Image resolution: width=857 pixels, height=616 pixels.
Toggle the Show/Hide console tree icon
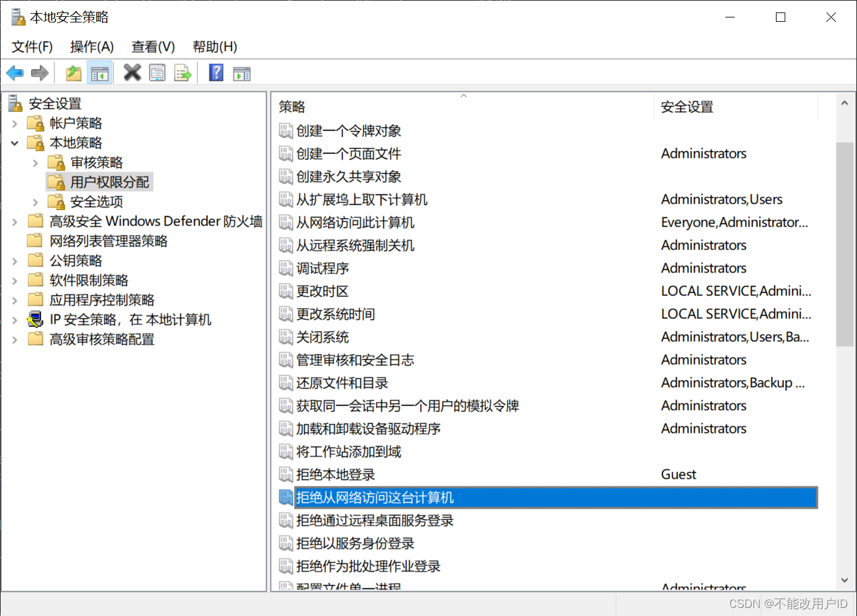[x=99, y=74]
